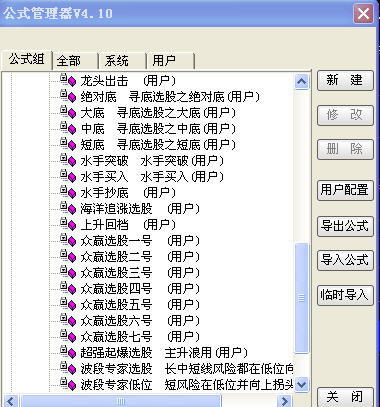Viewport: 380px width, 407px height.
Task: Click 导入公式 to import formulas
Action: pyautogui.click(x=345, y=260)
